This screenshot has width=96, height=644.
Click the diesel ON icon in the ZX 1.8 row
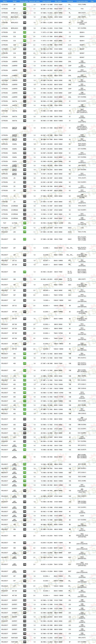click(x=25, y=178)
